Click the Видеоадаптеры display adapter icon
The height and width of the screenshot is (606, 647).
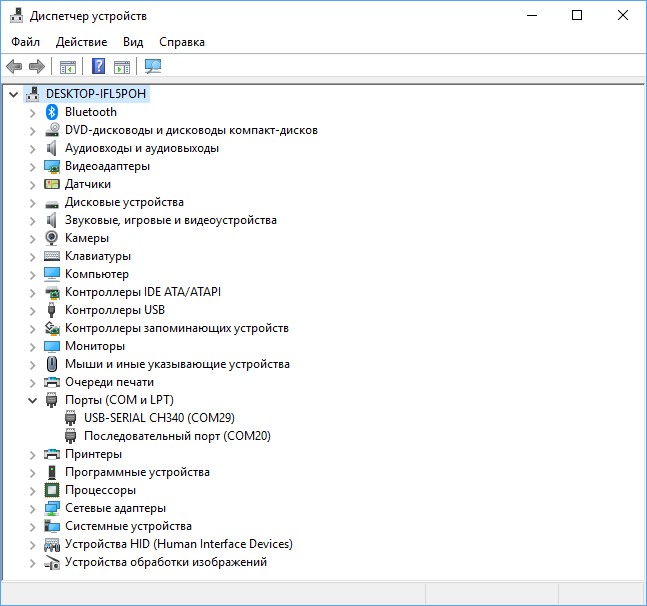[x=52, y=166]
